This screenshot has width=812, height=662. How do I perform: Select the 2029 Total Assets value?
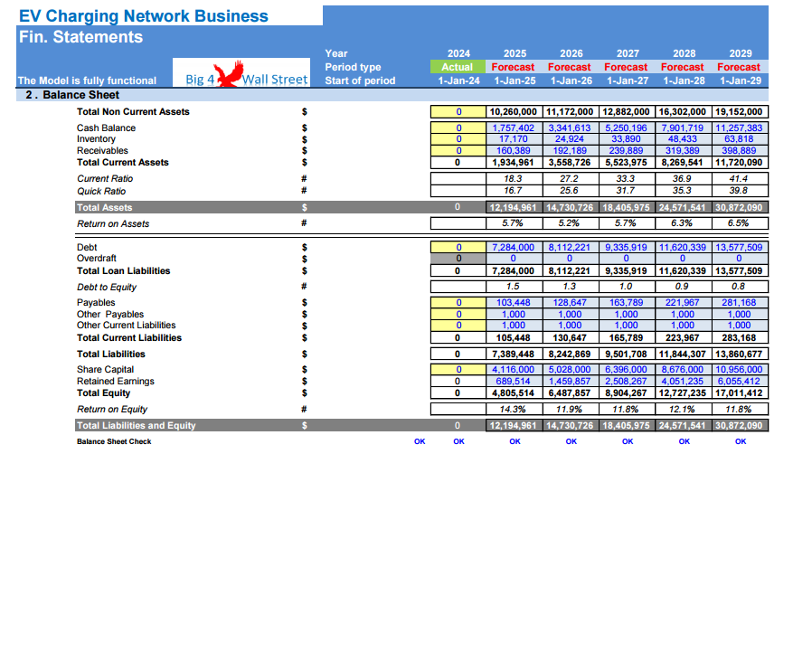740,208
